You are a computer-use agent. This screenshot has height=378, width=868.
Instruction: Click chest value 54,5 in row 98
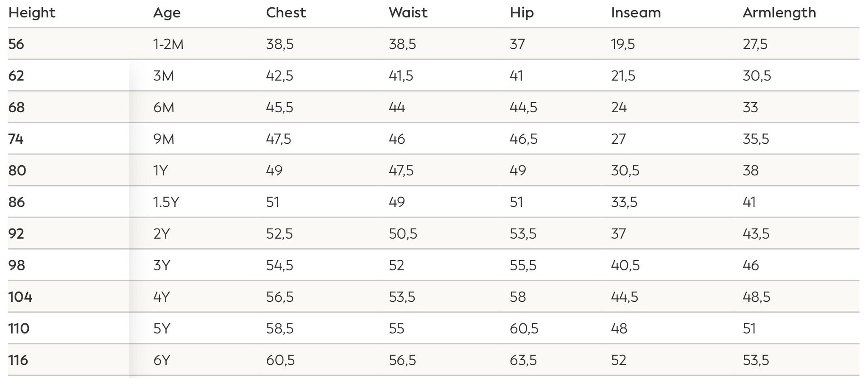[x=279, y=265]
